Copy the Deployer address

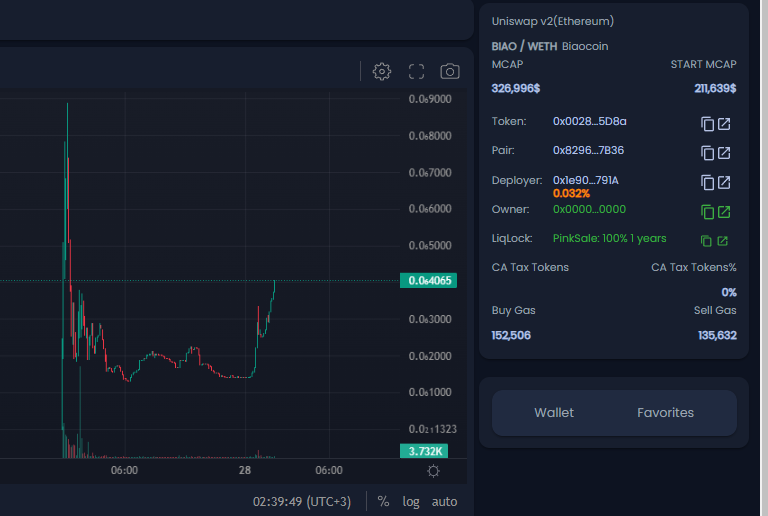click(707, 183)
